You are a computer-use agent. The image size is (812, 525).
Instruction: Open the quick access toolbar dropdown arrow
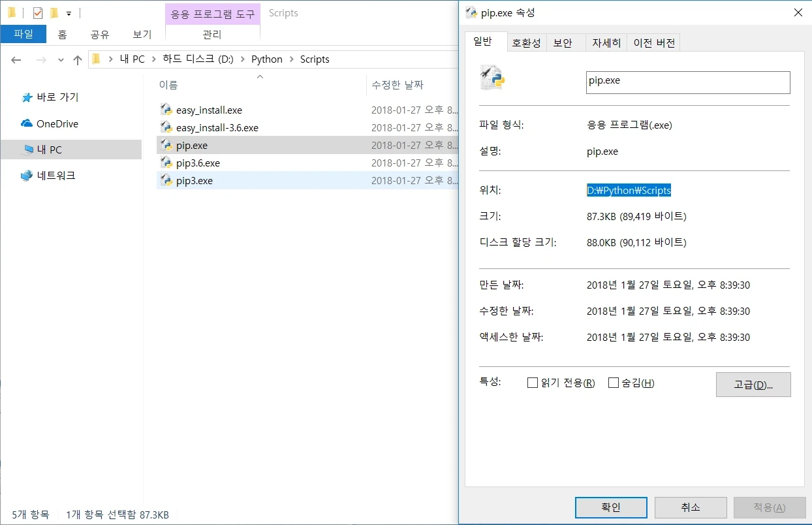pos(69,13)
